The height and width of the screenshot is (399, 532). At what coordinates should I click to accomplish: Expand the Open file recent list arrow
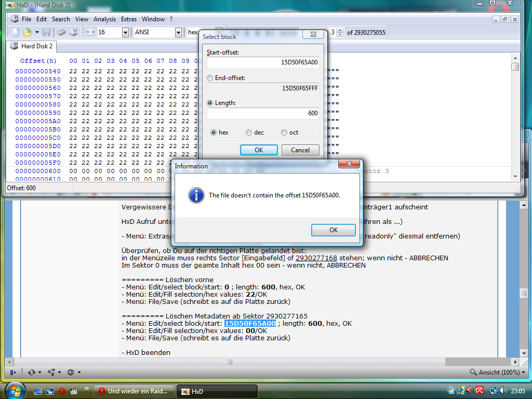pos(37,32)
